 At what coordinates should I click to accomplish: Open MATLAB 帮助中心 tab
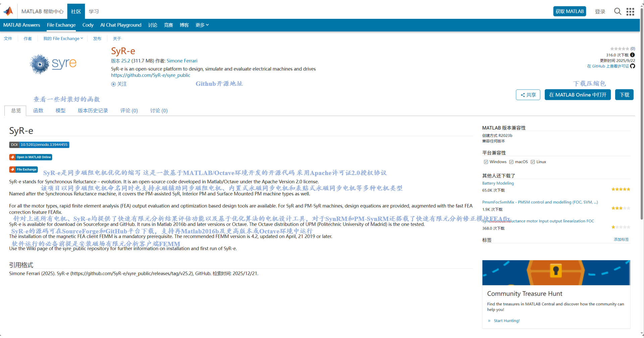tap(42, 11)
